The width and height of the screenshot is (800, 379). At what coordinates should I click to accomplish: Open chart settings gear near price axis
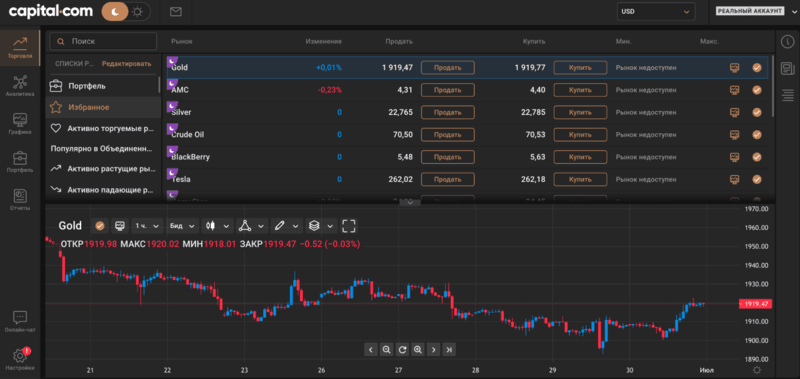pos(757,370)
